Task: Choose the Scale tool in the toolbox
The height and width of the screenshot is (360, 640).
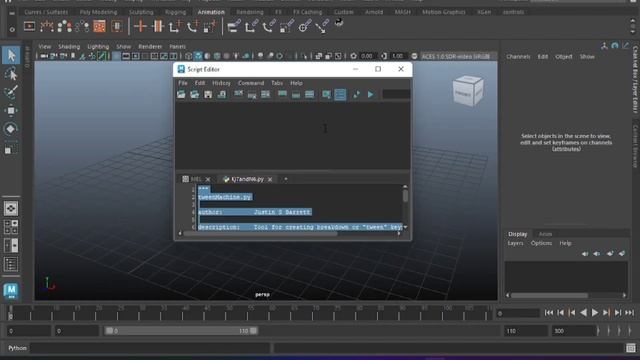Action: (11, 149)
